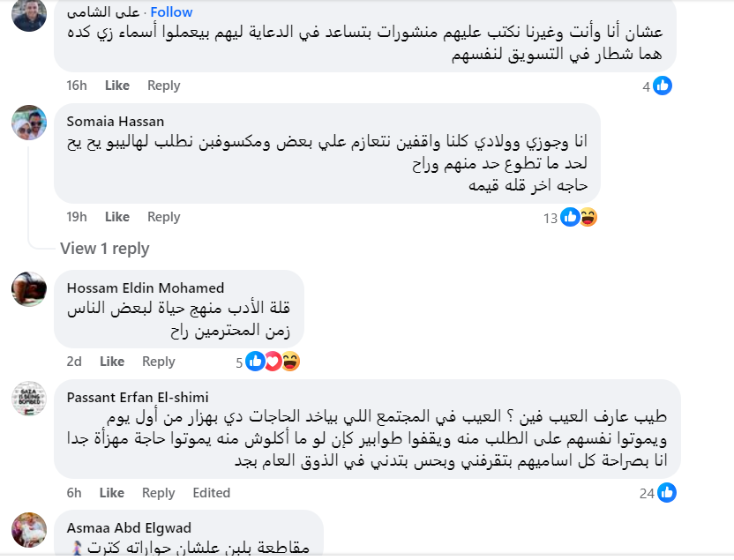The height and width of the screenshot is (560, 734).
Task: Reply to Hossam Eldin Mohamed's comment
Action: [159, 362]
